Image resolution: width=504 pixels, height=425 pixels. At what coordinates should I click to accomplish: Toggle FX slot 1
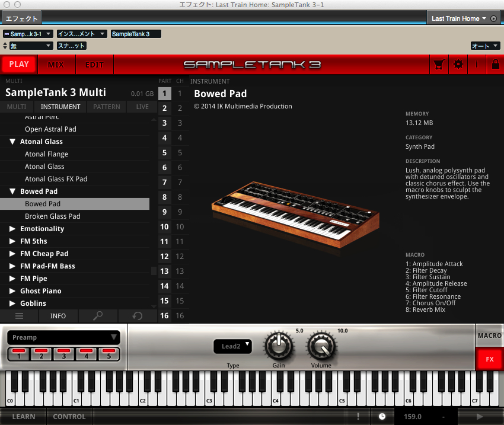tap(18, 354)
